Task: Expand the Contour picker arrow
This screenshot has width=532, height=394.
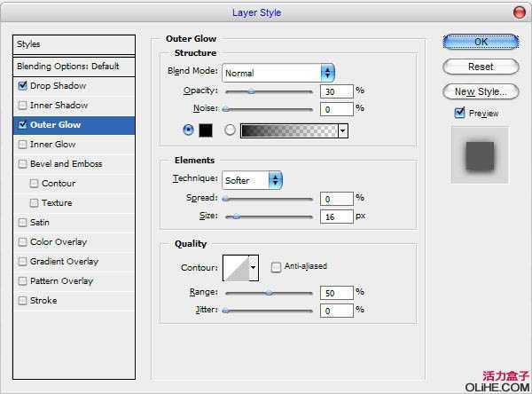Action: pyautogui.click(x=254, y=266)
